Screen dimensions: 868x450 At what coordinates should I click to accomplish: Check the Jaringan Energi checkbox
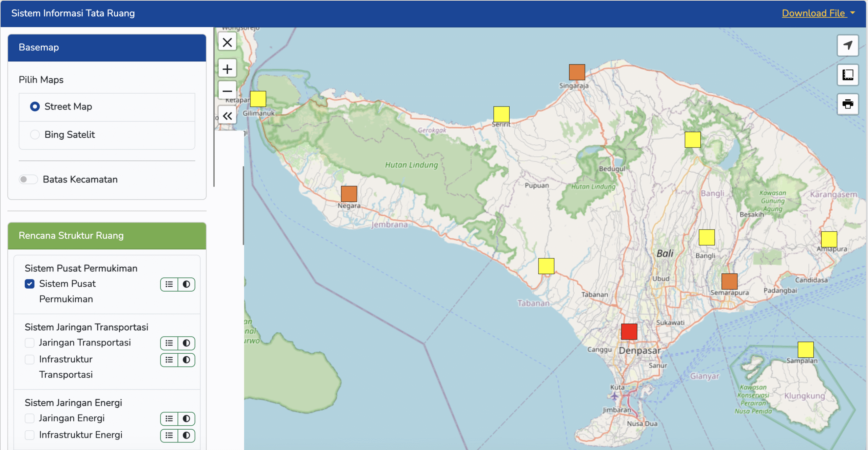(29, 418)
